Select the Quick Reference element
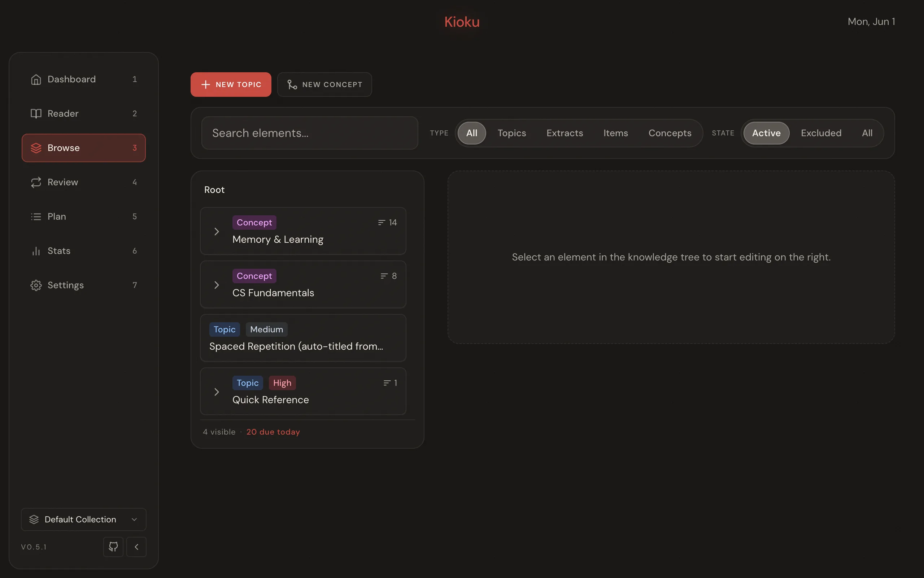The width and height of the screenshot is (924, 578). 303,392
